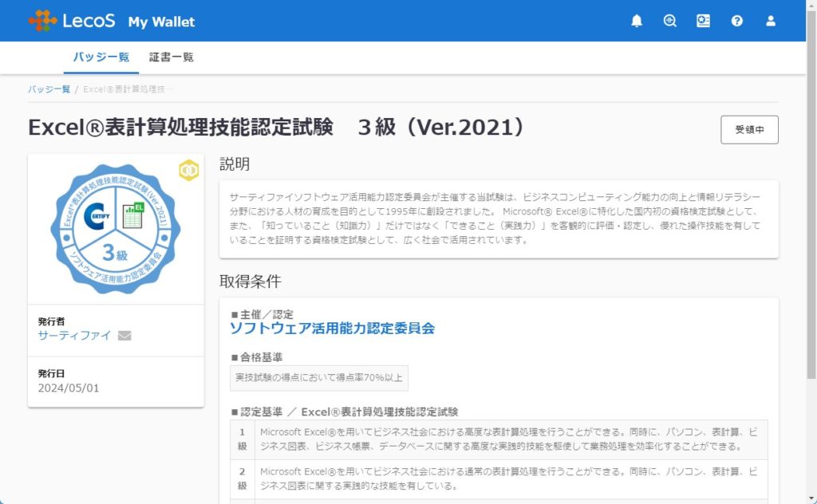Click the LecoS logo icon
The height and width of the screenshot is (504, 817).
42,21
